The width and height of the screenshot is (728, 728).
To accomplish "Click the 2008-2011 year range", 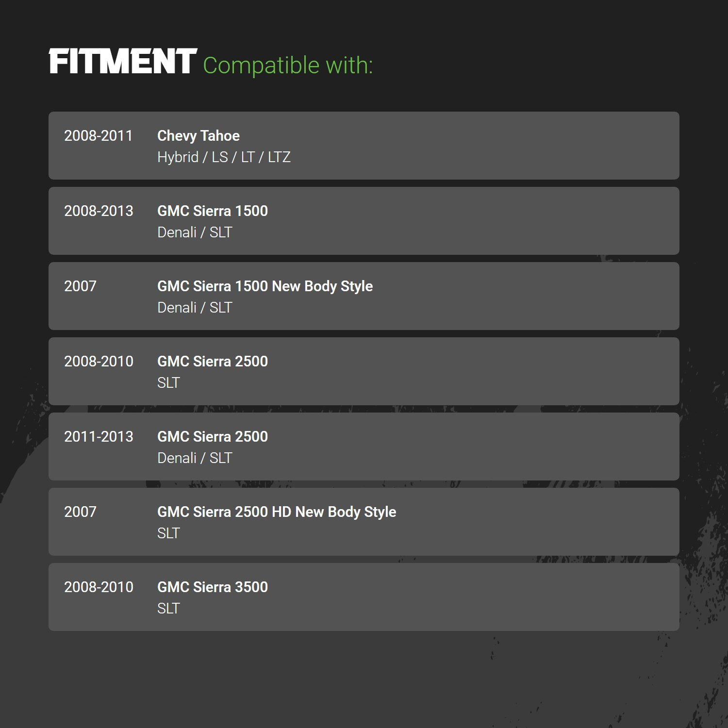I will [x=99, y=136].
